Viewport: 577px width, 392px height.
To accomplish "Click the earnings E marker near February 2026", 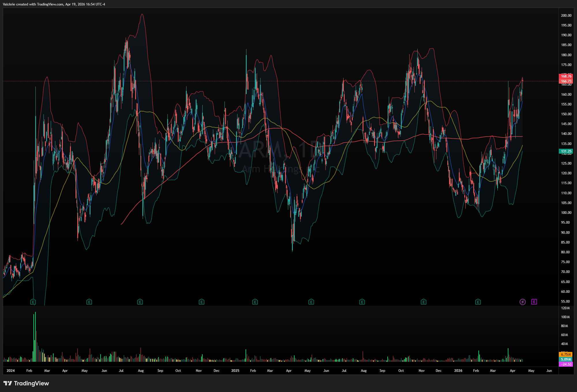I will click(478, 302).
